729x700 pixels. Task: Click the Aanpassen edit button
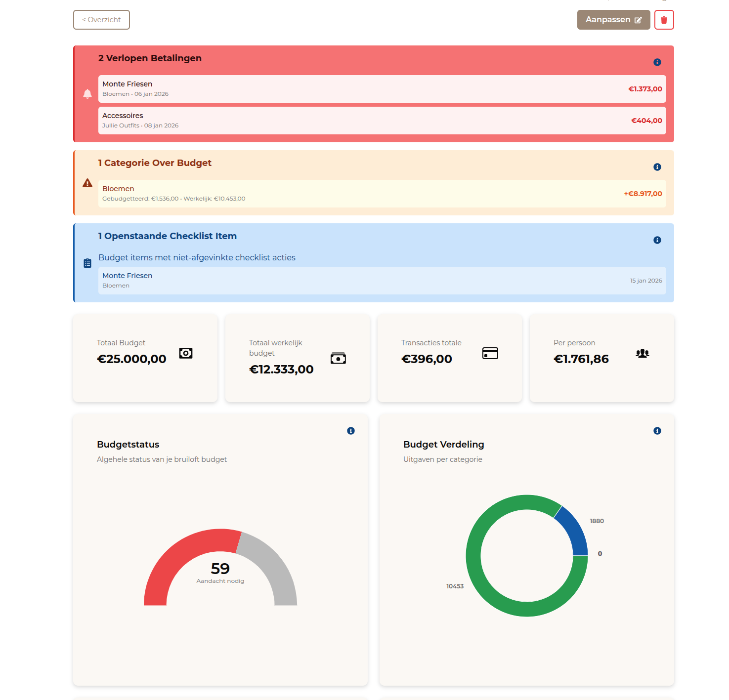tap(613, 20)
